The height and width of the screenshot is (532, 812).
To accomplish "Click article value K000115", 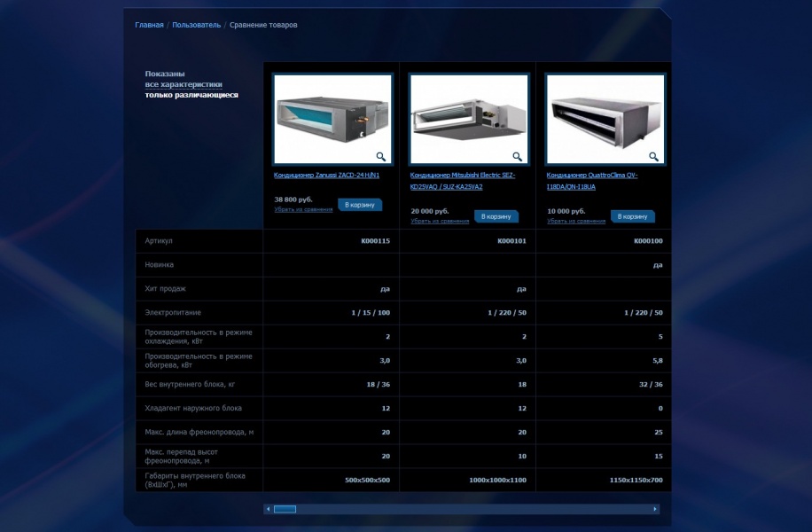I will [x=376, y=241].
